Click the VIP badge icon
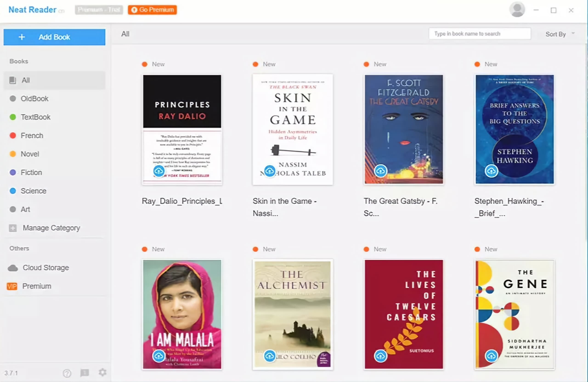 [12, 286]
